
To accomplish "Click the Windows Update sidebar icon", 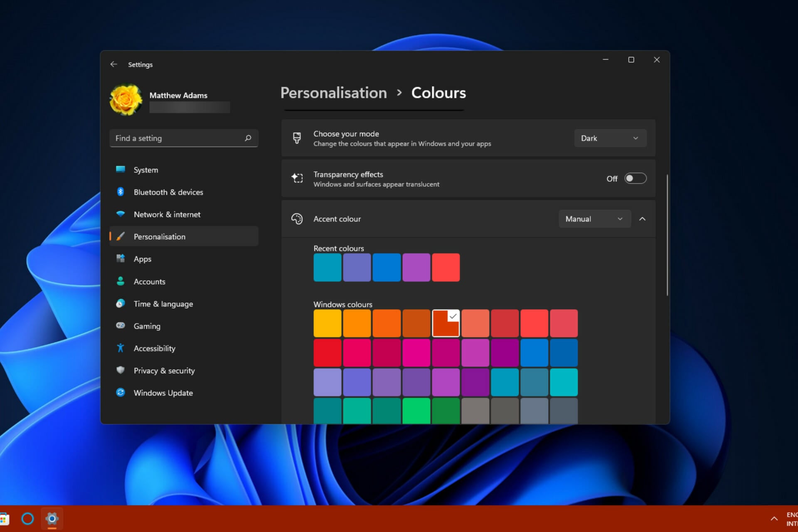I will point(121,392).
